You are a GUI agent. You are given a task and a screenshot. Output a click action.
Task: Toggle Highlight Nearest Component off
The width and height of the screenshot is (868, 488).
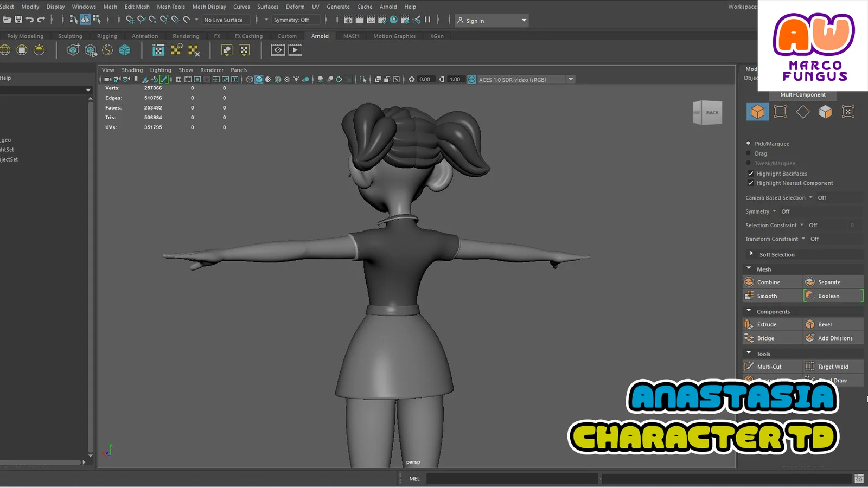(751, 183)
